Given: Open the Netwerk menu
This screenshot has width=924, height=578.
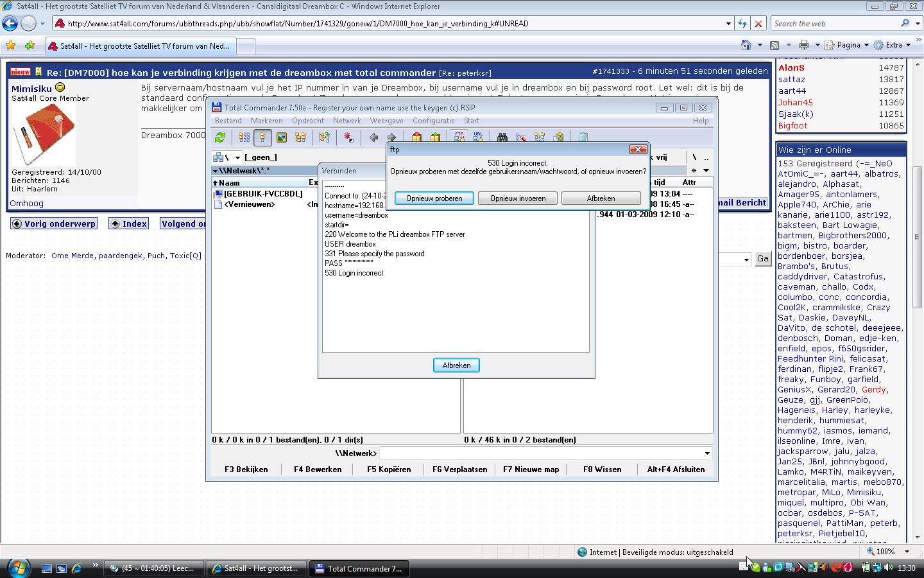Looking at the screenshot, I should (x=347, y=121).
